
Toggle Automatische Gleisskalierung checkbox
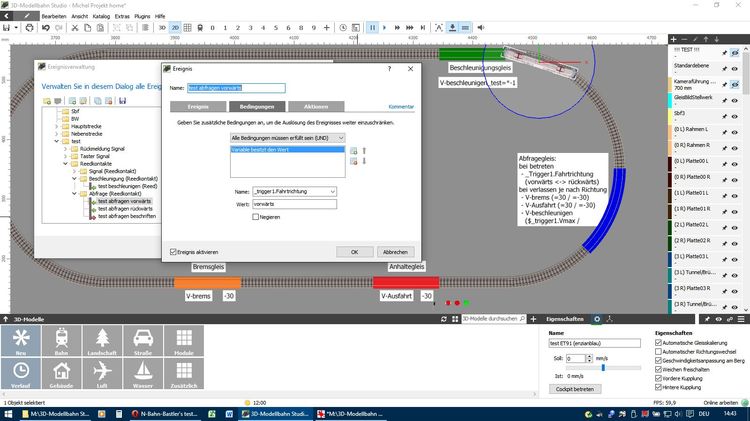pyautogui.click(x=658, y=343)
